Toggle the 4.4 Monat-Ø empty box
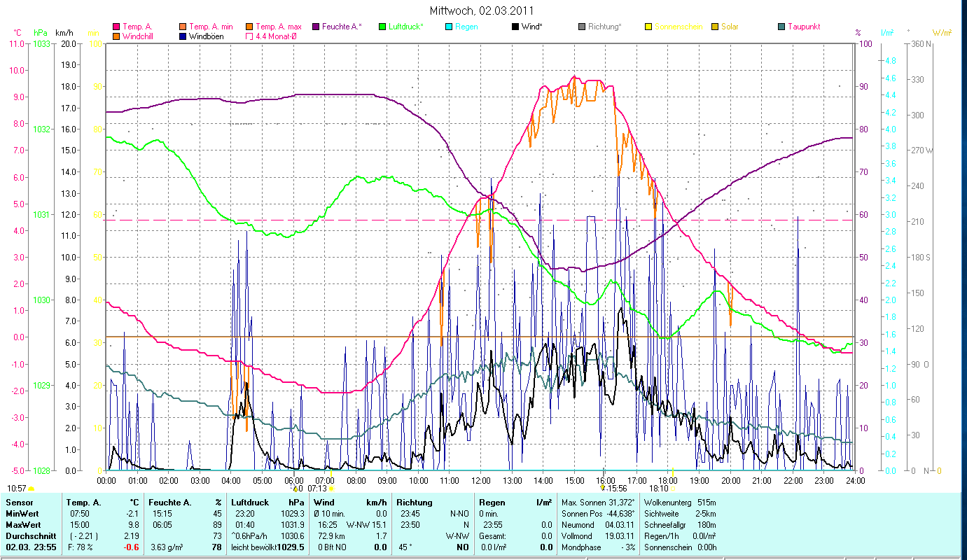The height and width of the screenshot is (560, 967). 249,36
